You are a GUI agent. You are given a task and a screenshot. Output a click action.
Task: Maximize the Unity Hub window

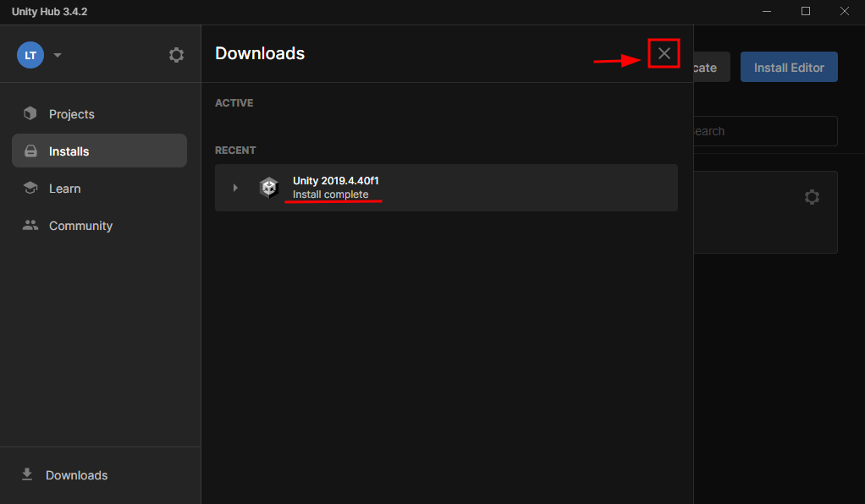coord(806,11)
